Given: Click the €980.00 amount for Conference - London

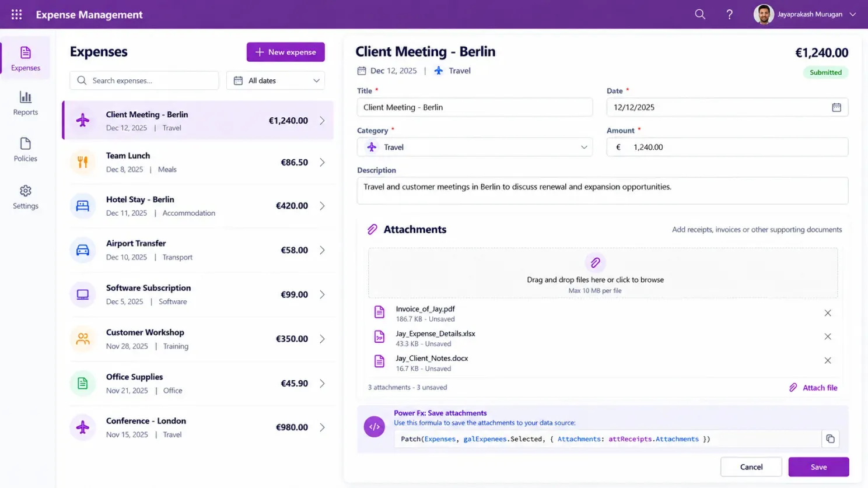Looking at the screenshot, I should (x=292, y=427).
